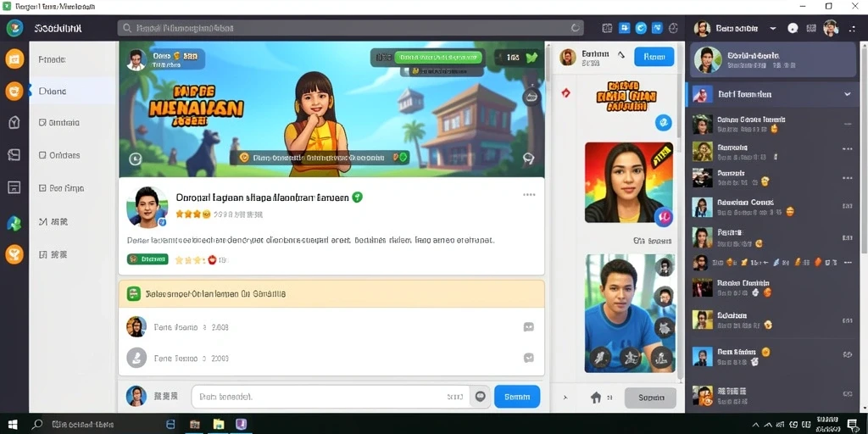Open three-dot menu on third contact row
The image size is (868, 434).
[x=847, y=178]
